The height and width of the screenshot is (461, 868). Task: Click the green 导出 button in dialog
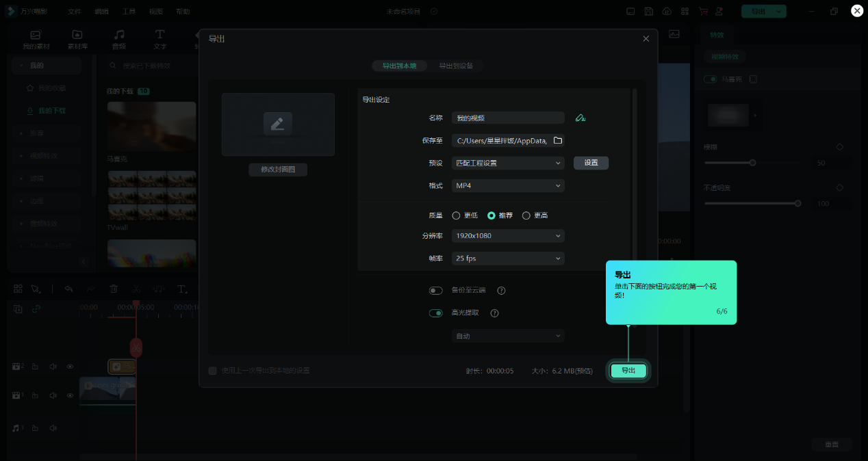(x=628, y=371)
